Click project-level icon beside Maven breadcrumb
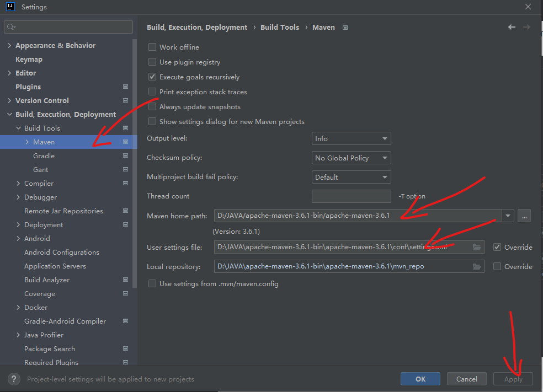 click(345, 28)
